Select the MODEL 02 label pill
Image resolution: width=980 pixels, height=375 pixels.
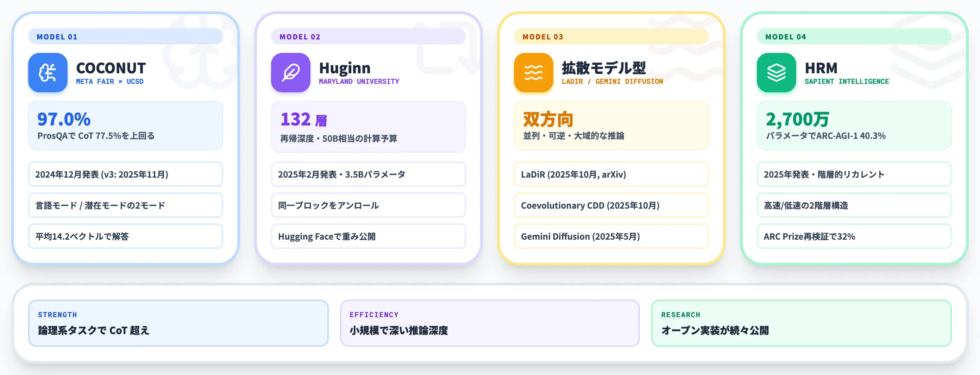point(368,37)
